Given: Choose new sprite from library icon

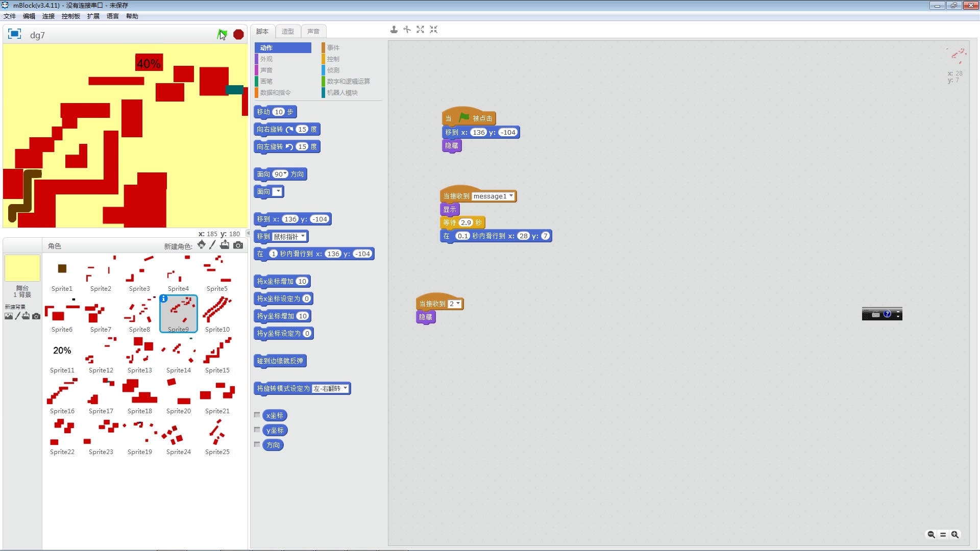Looking at the screenshot, I should (202, 245).
